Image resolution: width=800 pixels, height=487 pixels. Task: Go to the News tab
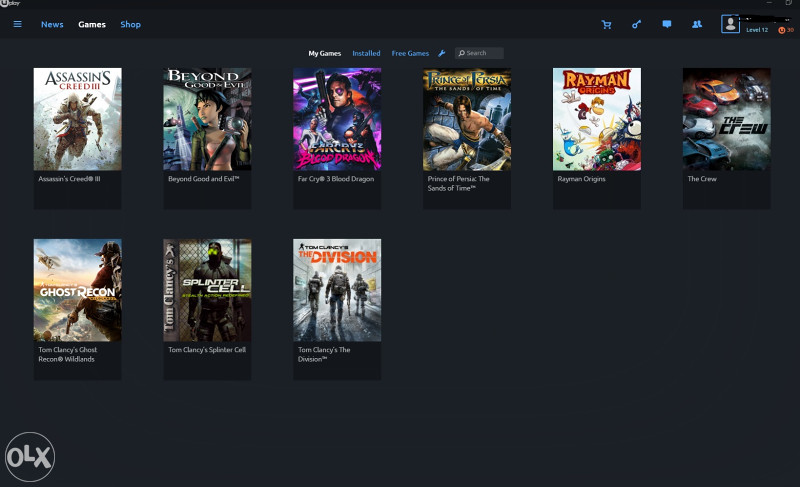(x=52, y=24)
